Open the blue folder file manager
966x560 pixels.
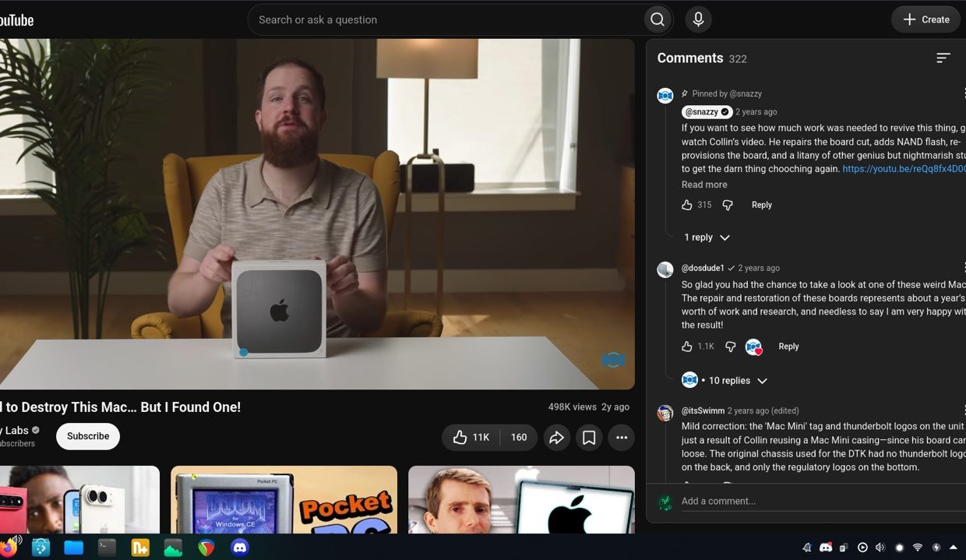click(x=74, y=548)
